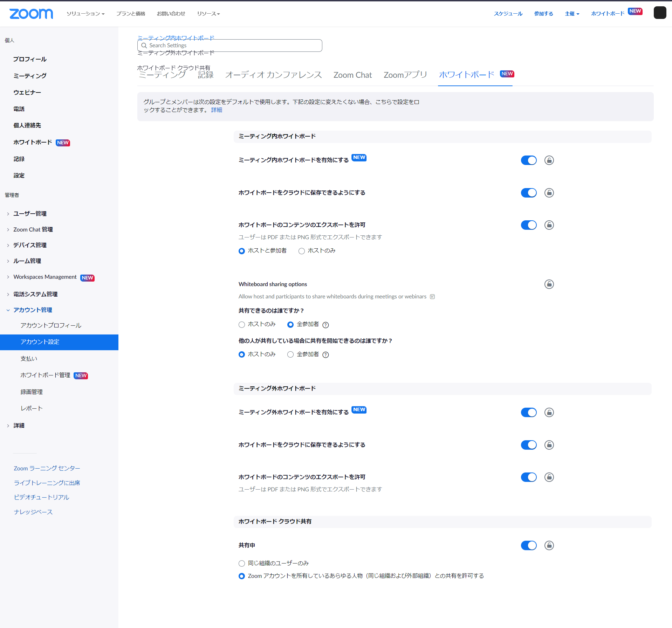Select ホストのみ radio for export permission

point(301,251)
